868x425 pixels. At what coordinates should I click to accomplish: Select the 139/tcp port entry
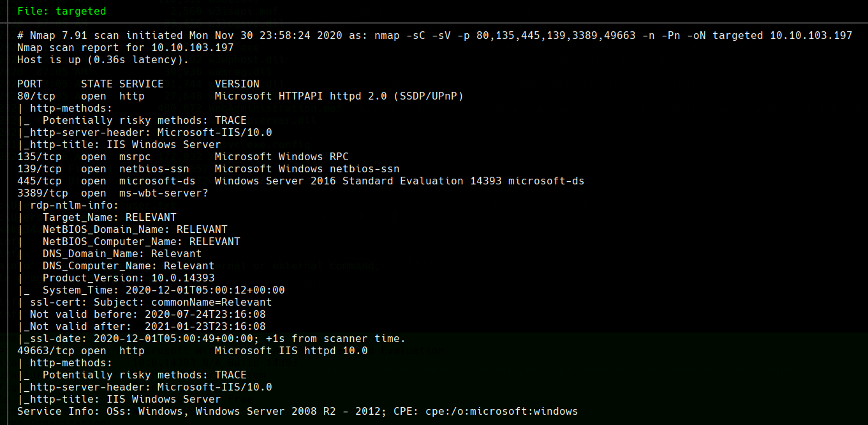(x=40, y=169)
